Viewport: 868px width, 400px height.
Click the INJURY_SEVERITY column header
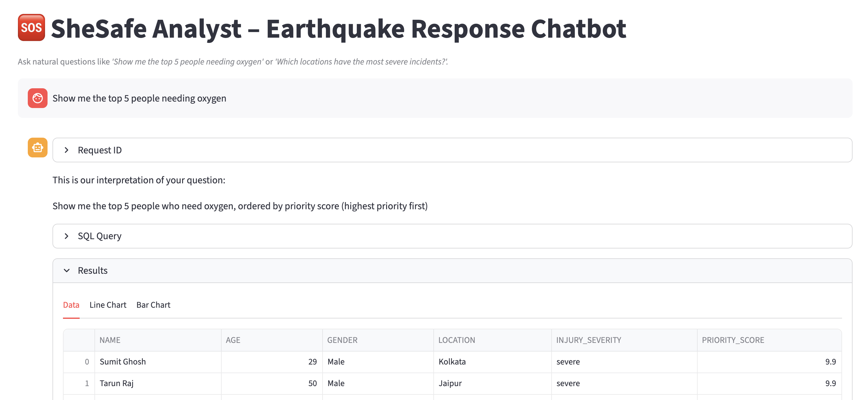588,340
